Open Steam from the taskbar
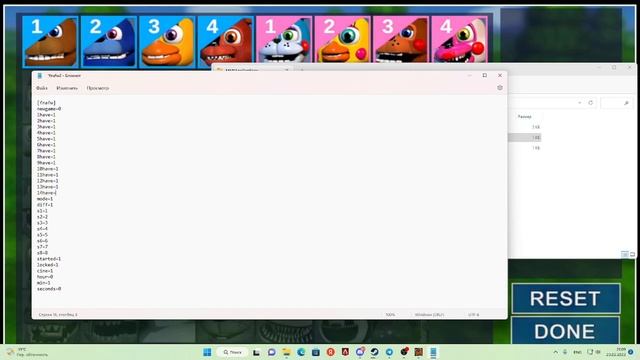 (374, 352)
